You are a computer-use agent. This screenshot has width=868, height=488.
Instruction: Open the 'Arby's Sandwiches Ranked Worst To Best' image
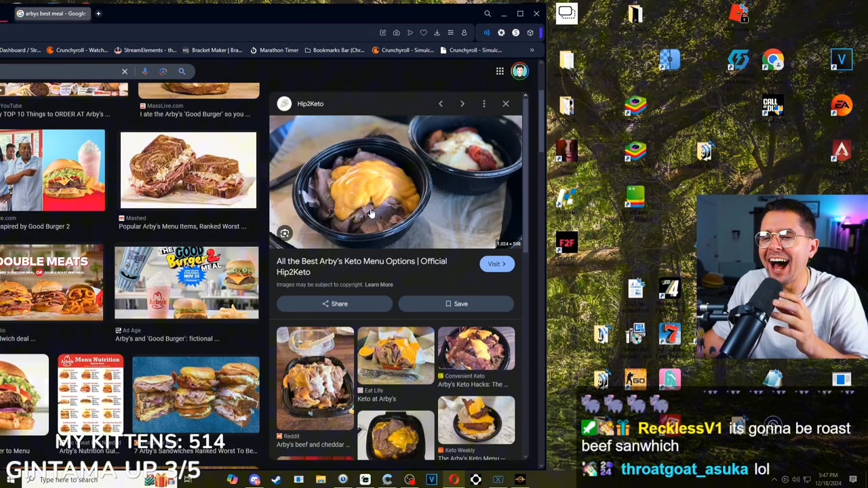coord(196,394)
